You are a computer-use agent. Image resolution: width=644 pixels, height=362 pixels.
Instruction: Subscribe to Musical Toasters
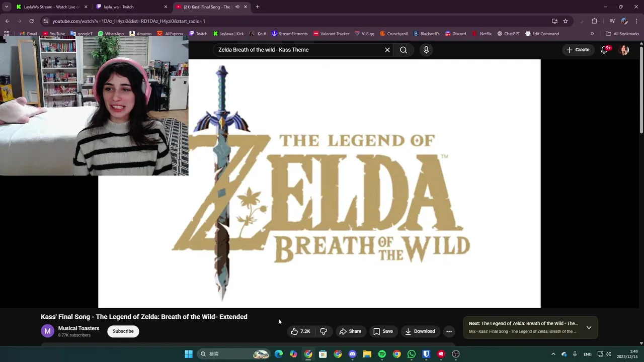coord(123,331)
